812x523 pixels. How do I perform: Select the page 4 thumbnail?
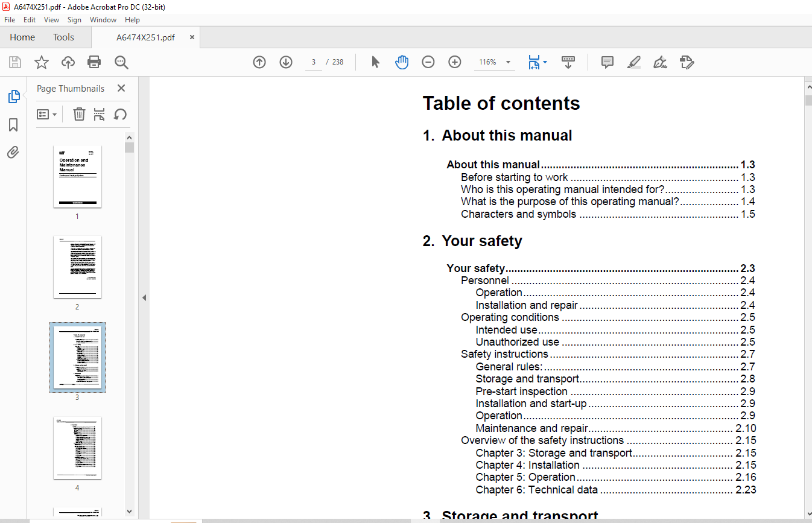coord(77,448)
